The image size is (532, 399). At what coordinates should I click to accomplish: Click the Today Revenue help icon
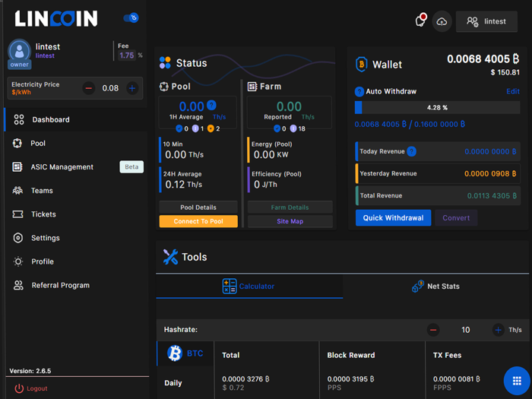[x=412, y=151]
